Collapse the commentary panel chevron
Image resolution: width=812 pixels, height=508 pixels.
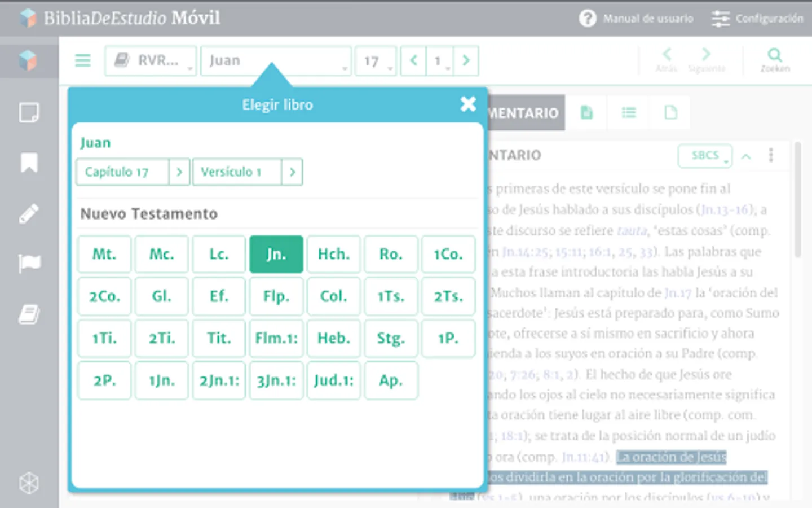[746, 156]
